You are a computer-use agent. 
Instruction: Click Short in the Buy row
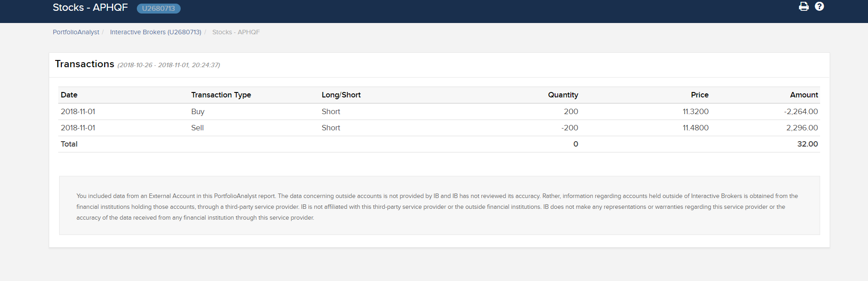(331, 111)
